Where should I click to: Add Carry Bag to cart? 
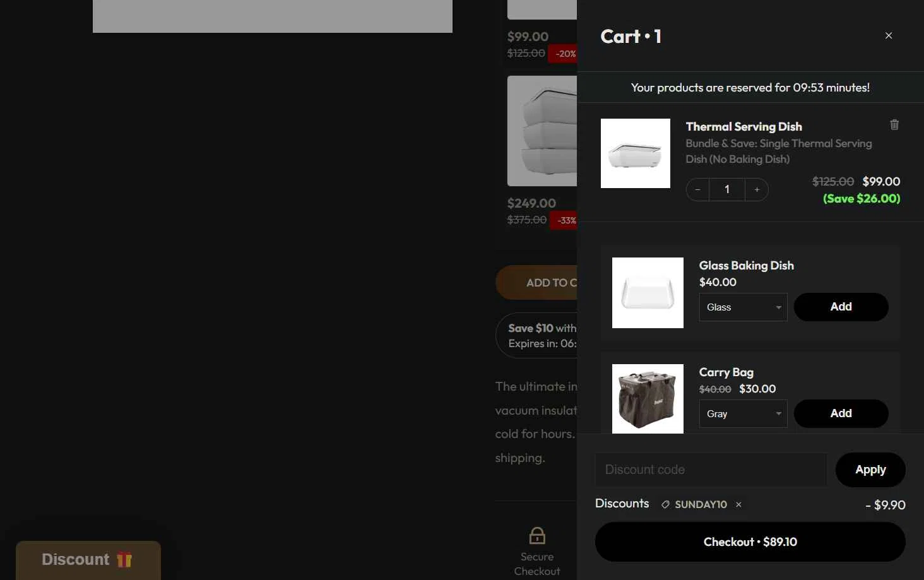tap(841, 413)
